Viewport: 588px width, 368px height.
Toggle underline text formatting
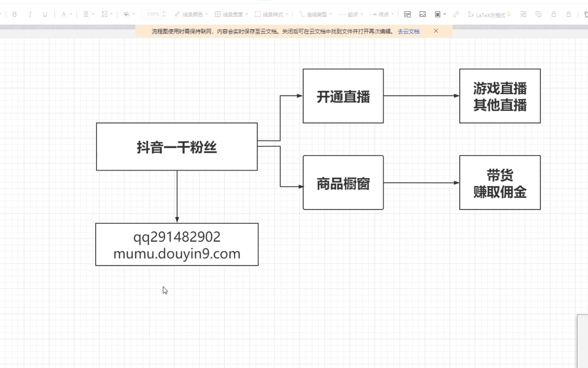pos(45,14)
